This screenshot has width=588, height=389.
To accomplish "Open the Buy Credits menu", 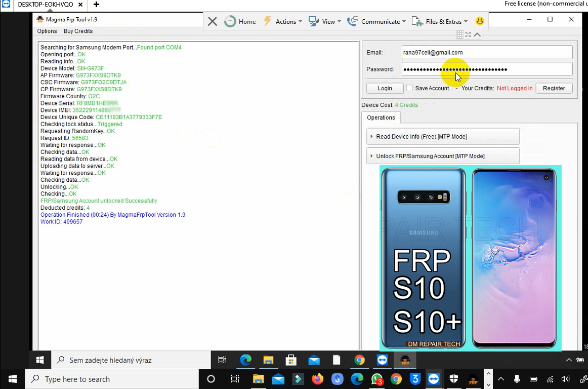I will pos(78,31).
